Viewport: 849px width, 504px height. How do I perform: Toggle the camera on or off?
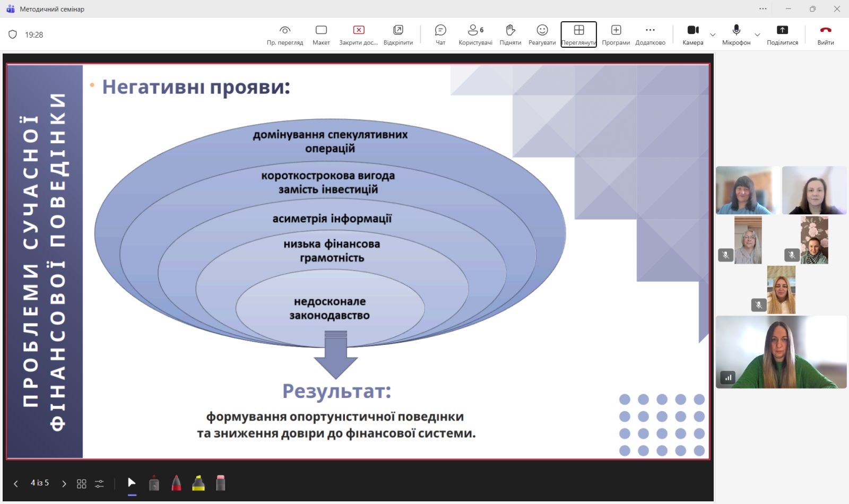tap(692, 34)
